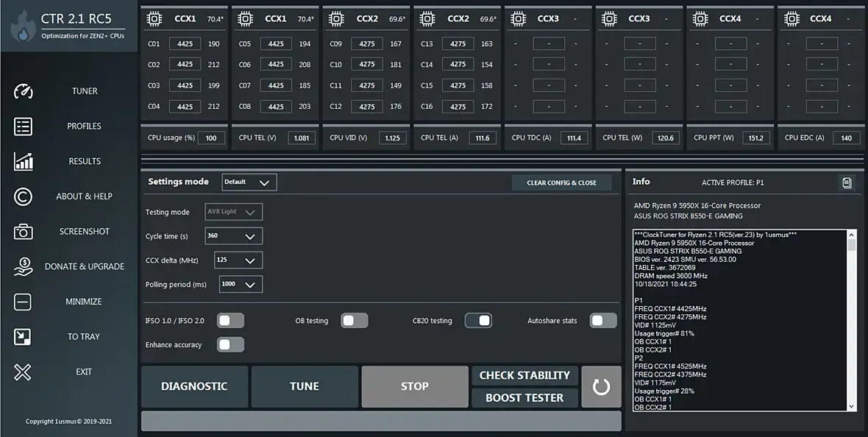Click the To Tray arrow icon
This screenshot has width=868, height=437.
tap(23, 337)
